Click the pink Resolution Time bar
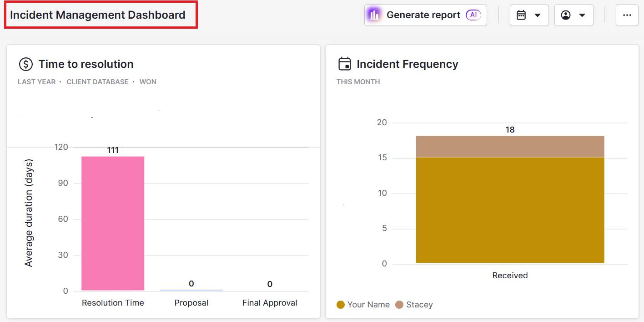Viewport: 644px width, 322px height. click(112, 223)
